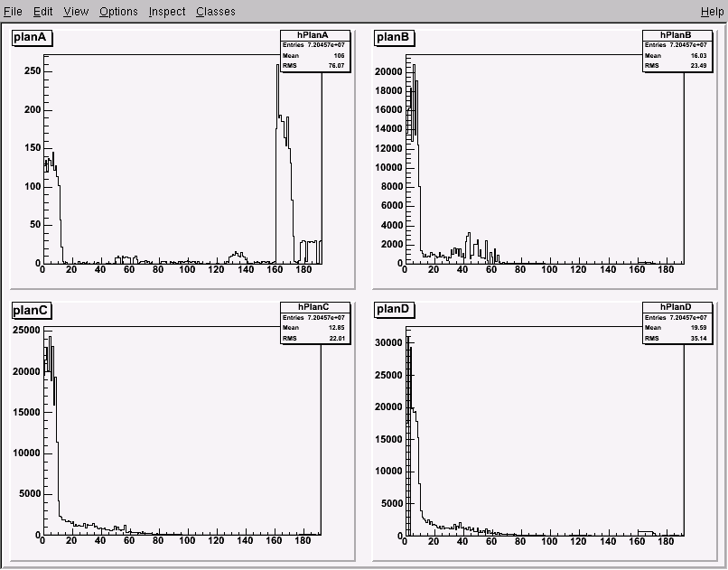Open the Help menu
Image resolution: width=728 pixels, height=570 pixels.
(712, 12)
